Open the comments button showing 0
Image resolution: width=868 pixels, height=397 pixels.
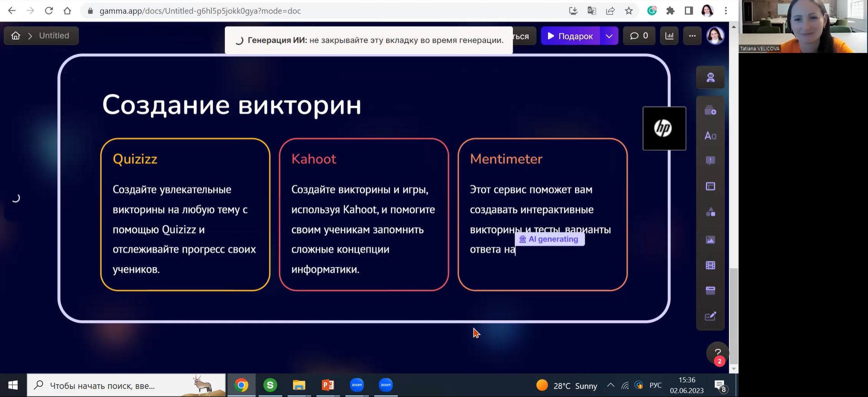pyautogui.click(x=639, y=36)
